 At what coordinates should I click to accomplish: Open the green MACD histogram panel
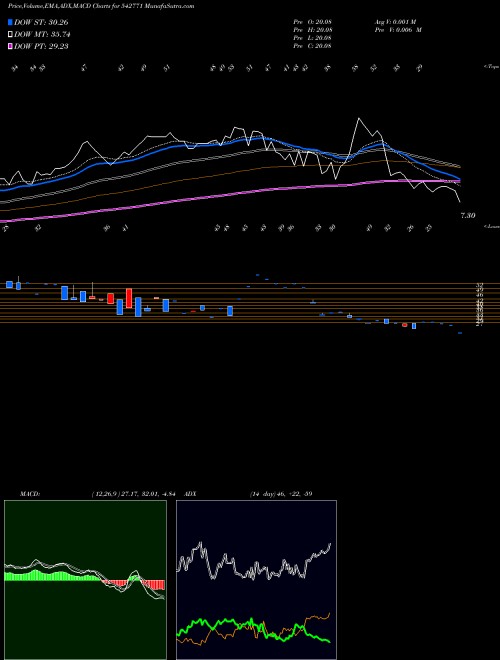tap(85, 580)
